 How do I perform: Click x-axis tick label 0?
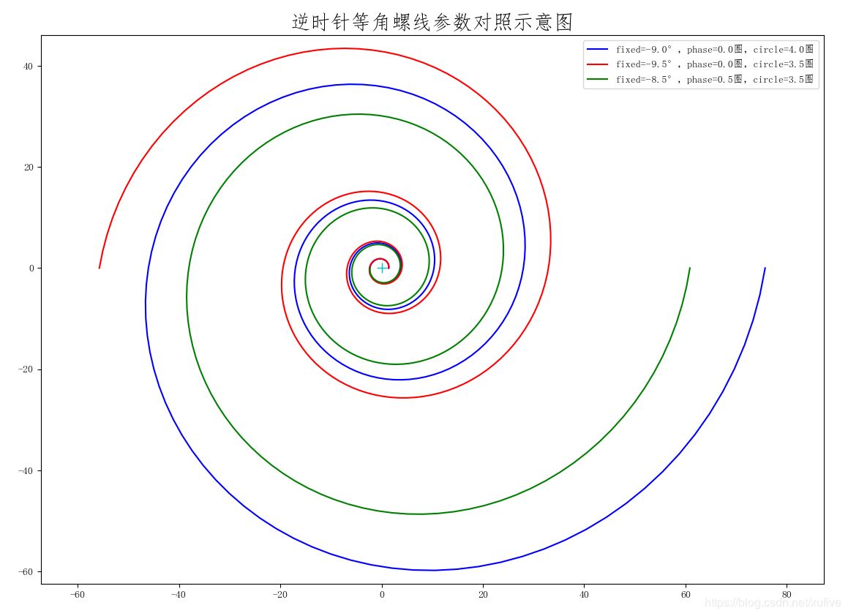coord(382,594)
